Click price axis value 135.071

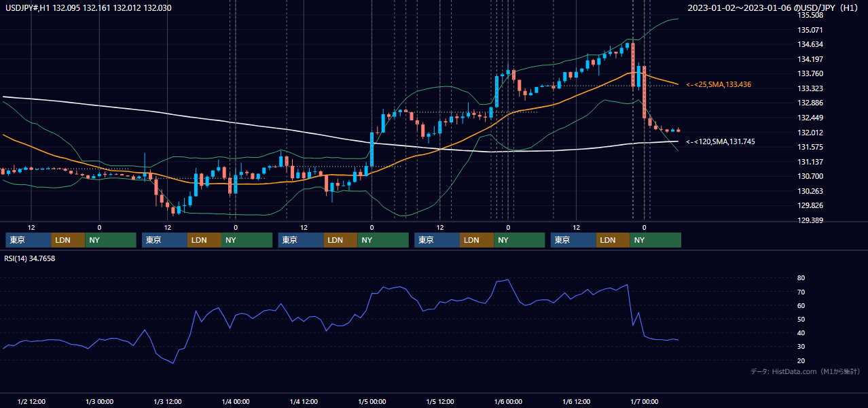click(810, 30)
